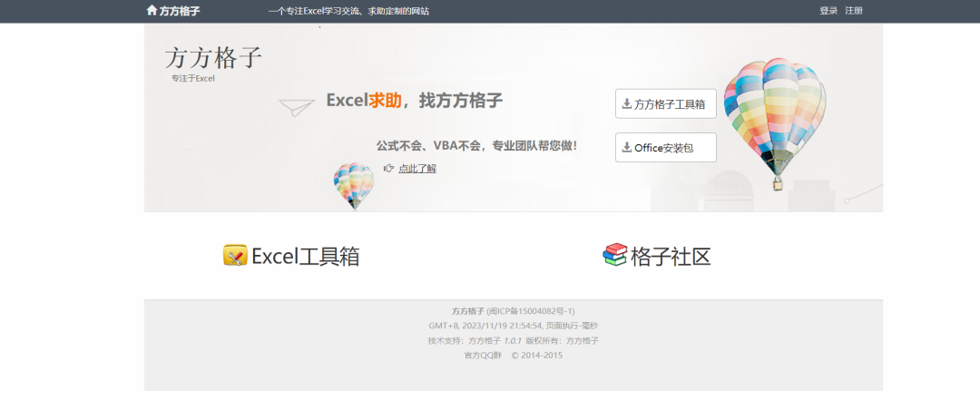This screenshot has height=420, width=980.
Task: Click 注册 to register
Action: point(854,11)
